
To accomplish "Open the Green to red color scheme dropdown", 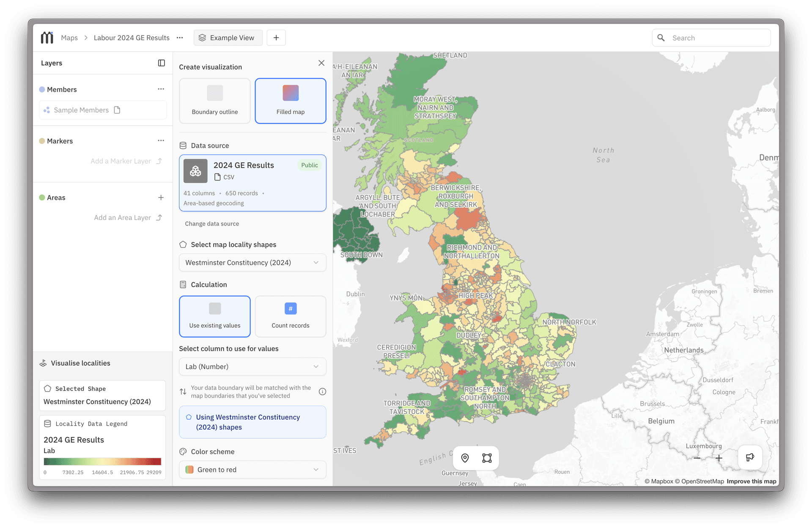I will coord(252,470).
